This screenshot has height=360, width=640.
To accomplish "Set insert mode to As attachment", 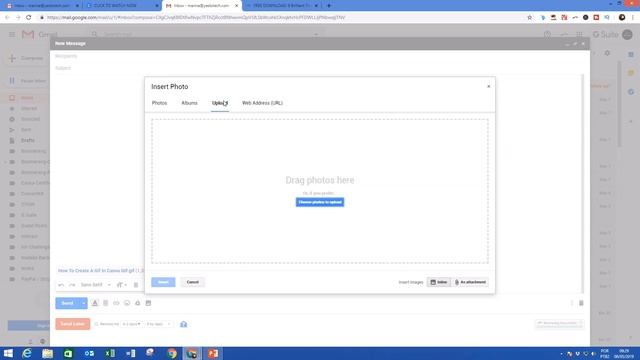I will coord(470,282).
